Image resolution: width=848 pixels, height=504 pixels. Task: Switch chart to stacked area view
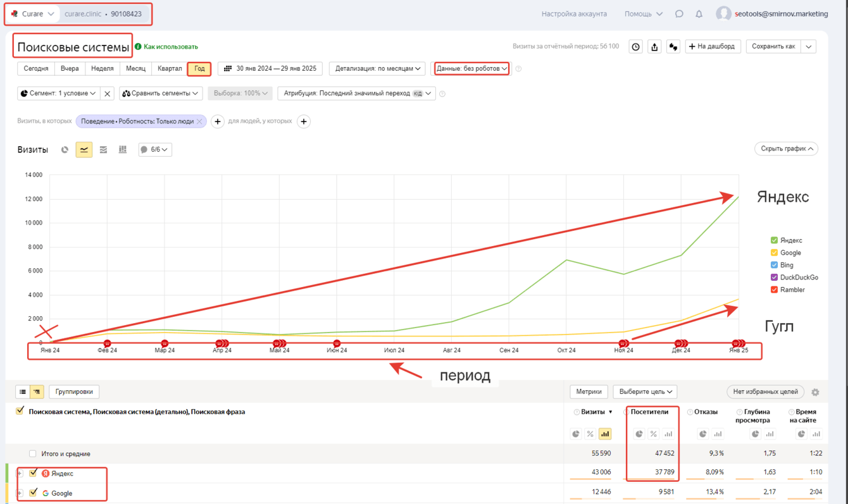104,150
